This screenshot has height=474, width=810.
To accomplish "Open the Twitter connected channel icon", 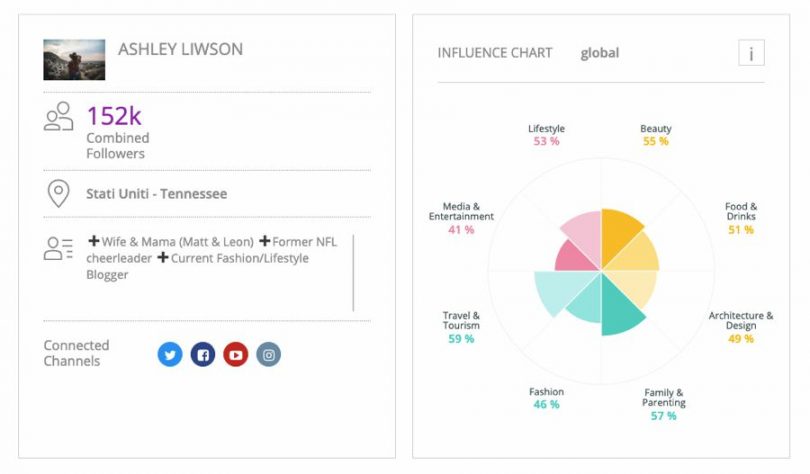I will tap(170, 354).
